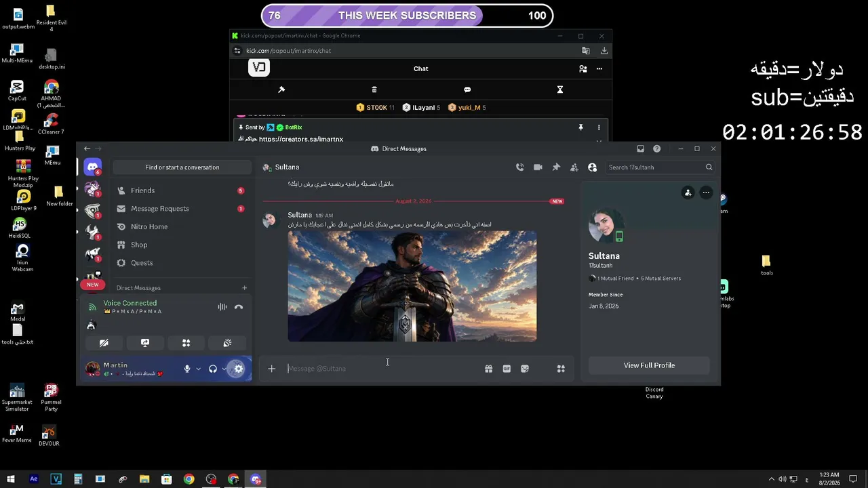Viewport: 868px width, 488px height.
Task: Open apps launcher in message bar
Action: pyautogui.click(x=561, y=369)
